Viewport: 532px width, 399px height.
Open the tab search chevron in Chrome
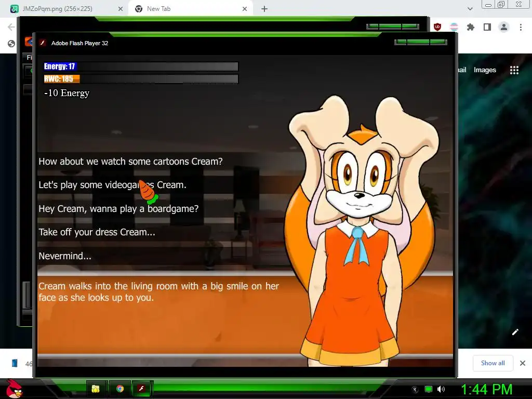point(470,9)
